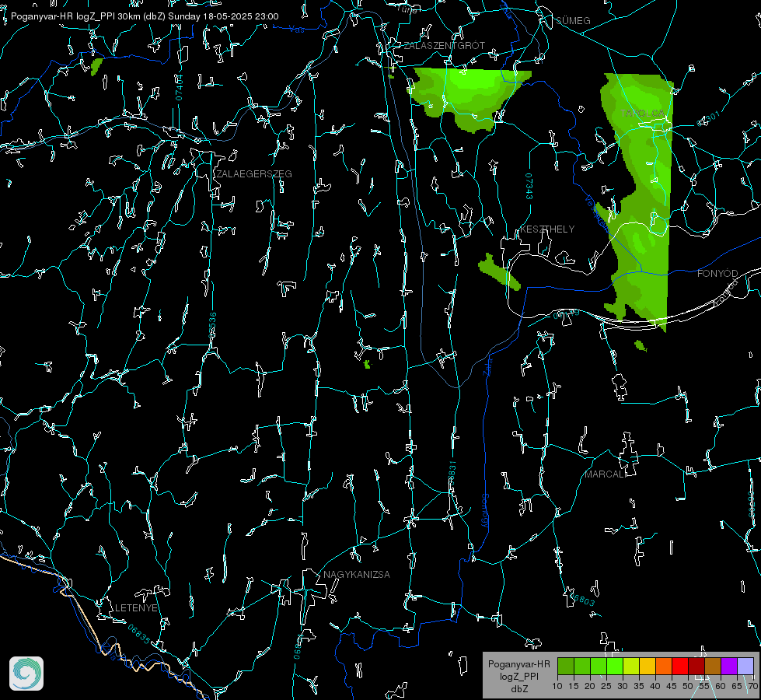Click the 07343 road number label
Screen dimensions: 761x700
[x=529, y=187]
